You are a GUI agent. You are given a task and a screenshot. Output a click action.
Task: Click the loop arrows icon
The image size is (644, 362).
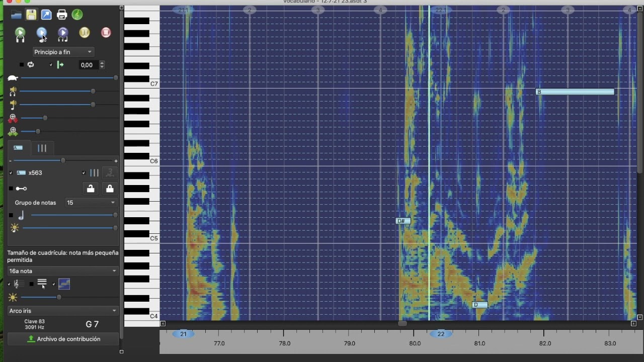[x=31, y=65]
